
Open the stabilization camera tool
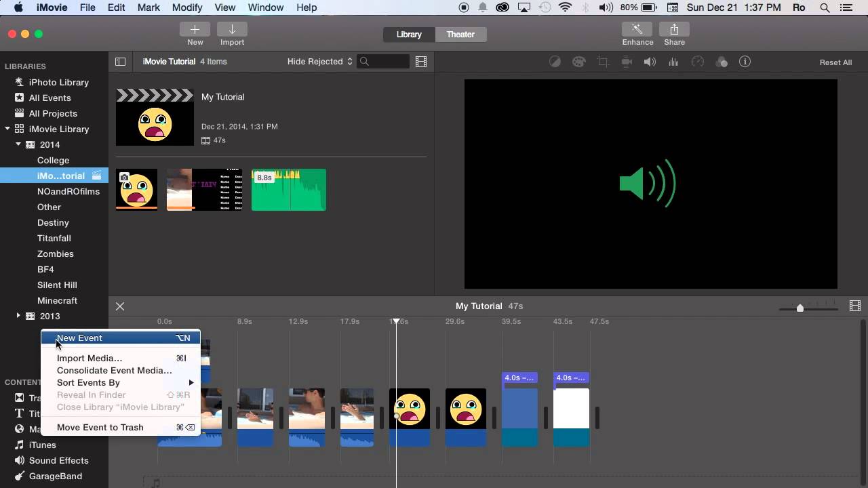(x=627, y=62)
